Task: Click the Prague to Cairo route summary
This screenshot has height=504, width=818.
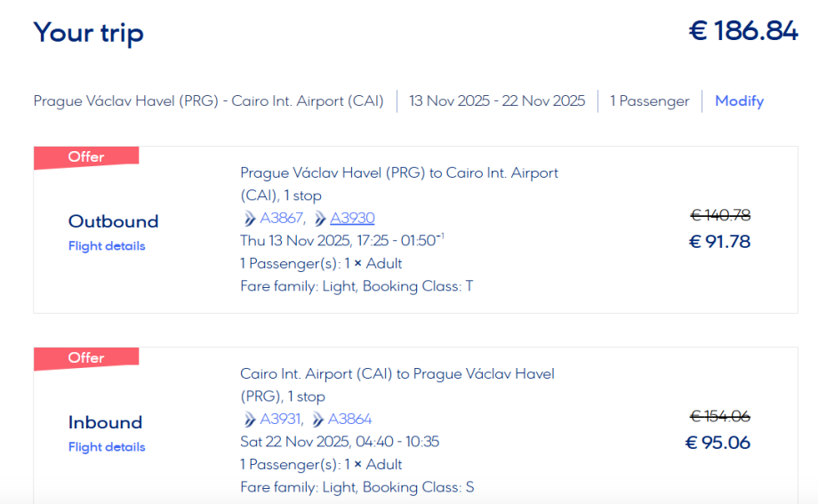Action: point(209,101)
